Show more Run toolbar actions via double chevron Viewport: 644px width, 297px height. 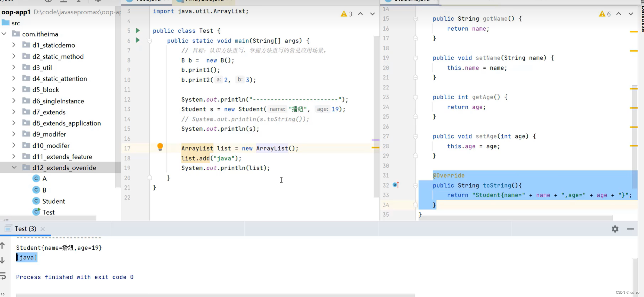3,294
